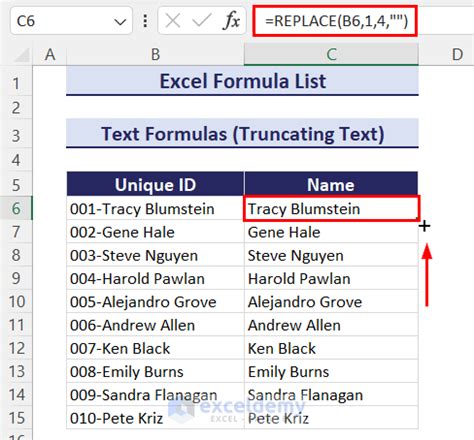Screen dimensions: 474x440
Task: Select row 15 header
Action: point(16,418)
